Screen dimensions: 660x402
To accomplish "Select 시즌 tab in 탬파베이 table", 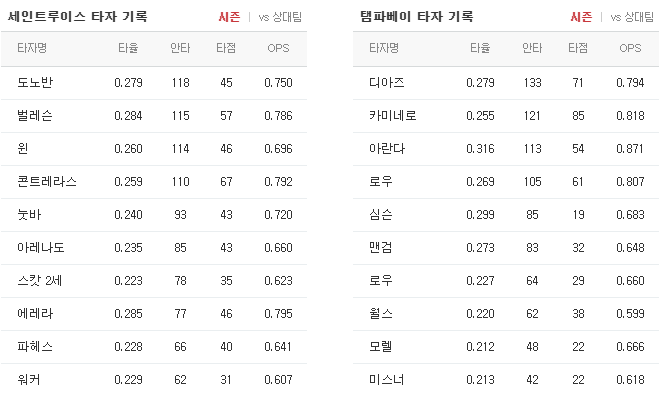I will click(581, 17).
